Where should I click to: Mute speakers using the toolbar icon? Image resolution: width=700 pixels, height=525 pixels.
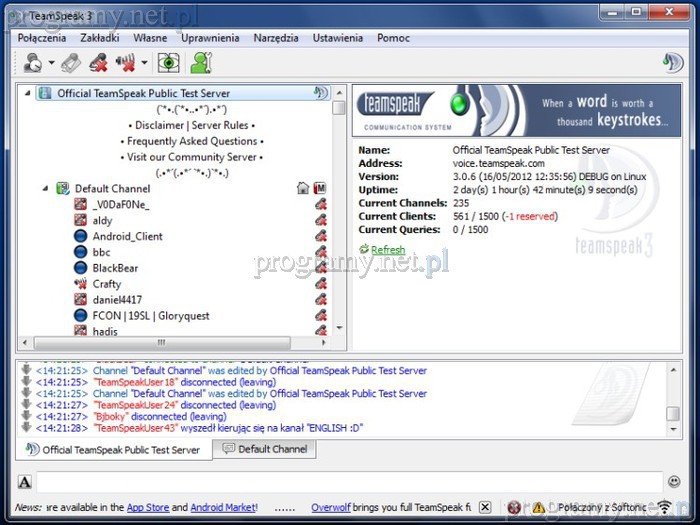(x=125, y=63)
